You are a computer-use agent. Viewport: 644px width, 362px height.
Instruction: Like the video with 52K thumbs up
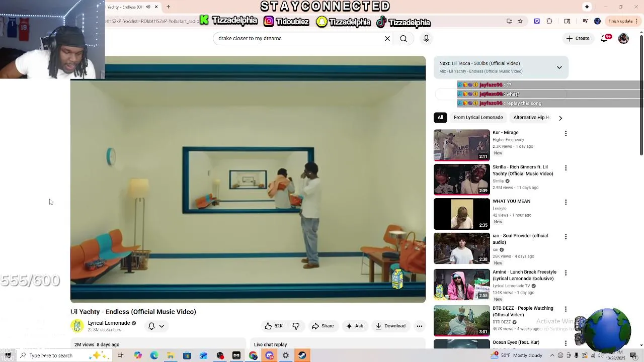pos(274,326)
